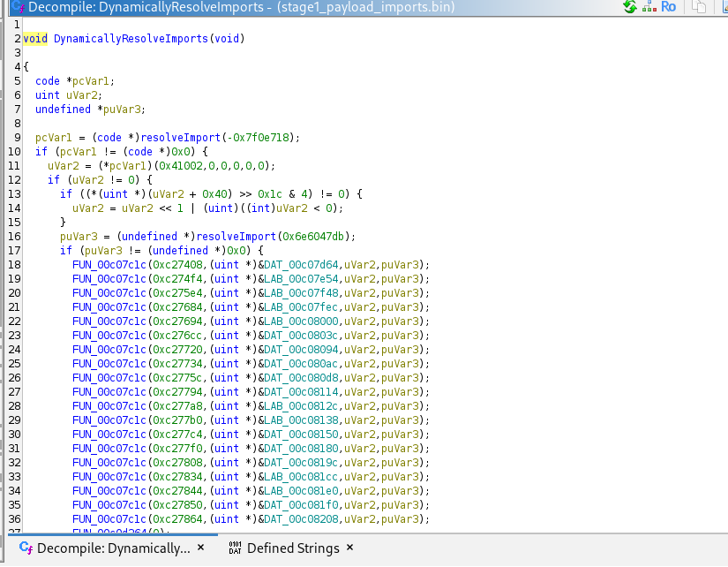Open the AST control flow graph icon
The image size is (728, 567).
(x=649, y=6)
